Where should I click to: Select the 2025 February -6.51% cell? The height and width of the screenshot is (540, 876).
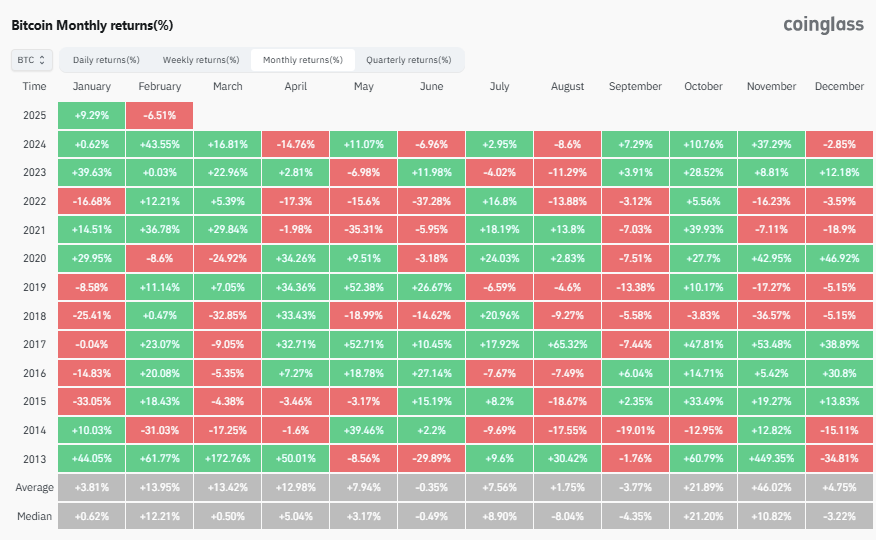coord(160,116)
